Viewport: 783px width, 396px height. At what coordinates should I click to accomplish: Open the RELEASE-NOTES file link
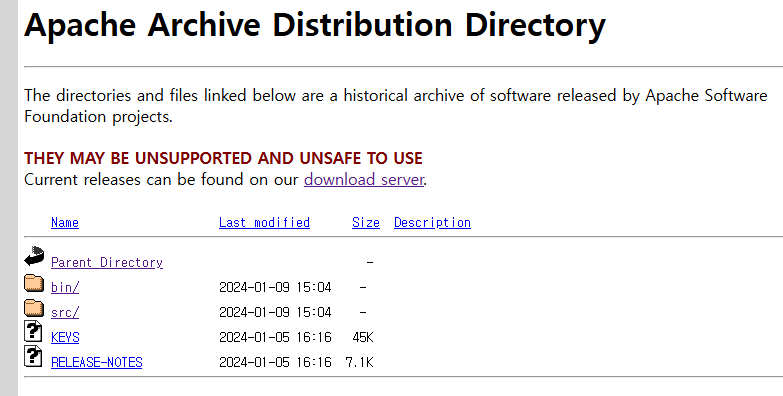96,362
